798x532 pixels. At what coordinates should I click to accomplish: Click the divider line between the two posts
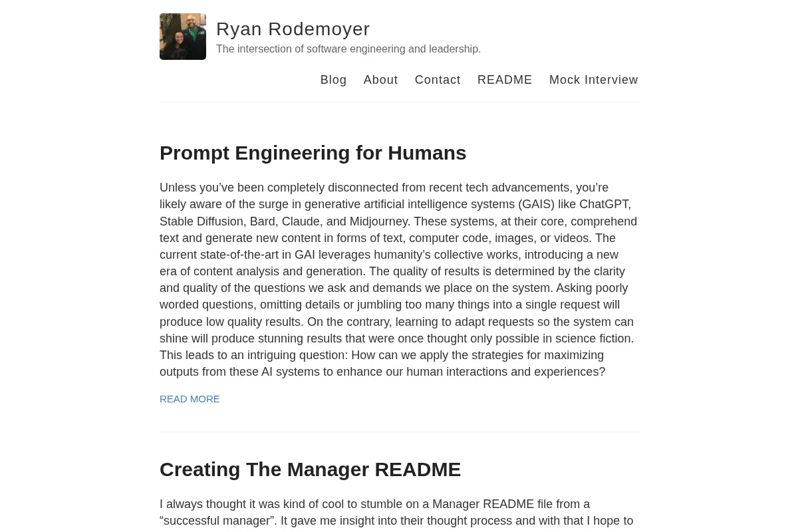point(399,432)
